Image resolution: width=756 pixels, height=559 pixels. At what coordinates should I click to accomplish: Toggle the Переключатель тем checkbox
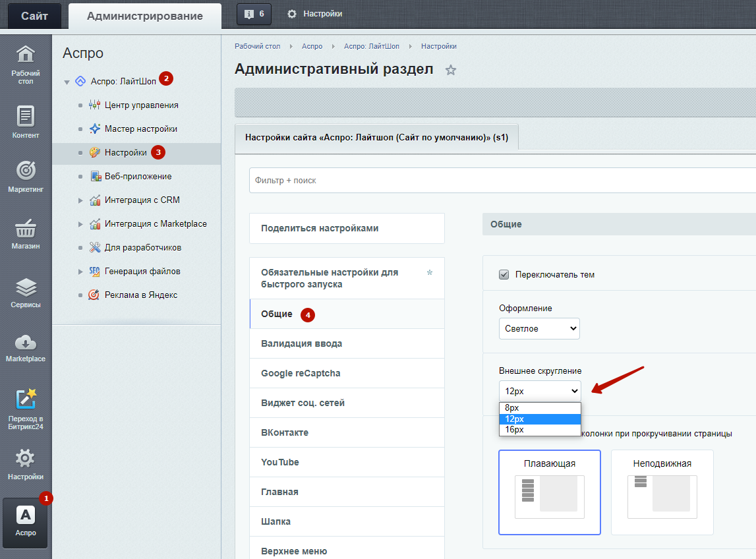tap(504, 274)
